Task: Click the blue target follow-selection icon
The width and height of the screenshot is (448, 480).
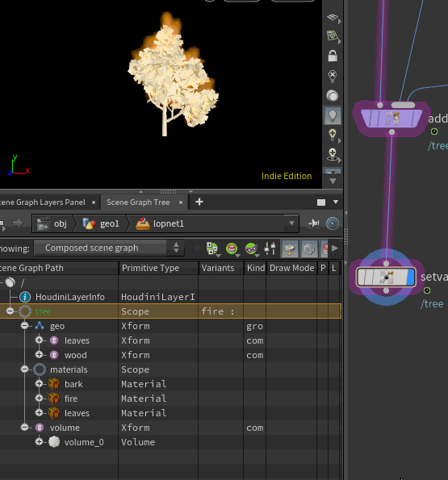Action: [333, 223]
